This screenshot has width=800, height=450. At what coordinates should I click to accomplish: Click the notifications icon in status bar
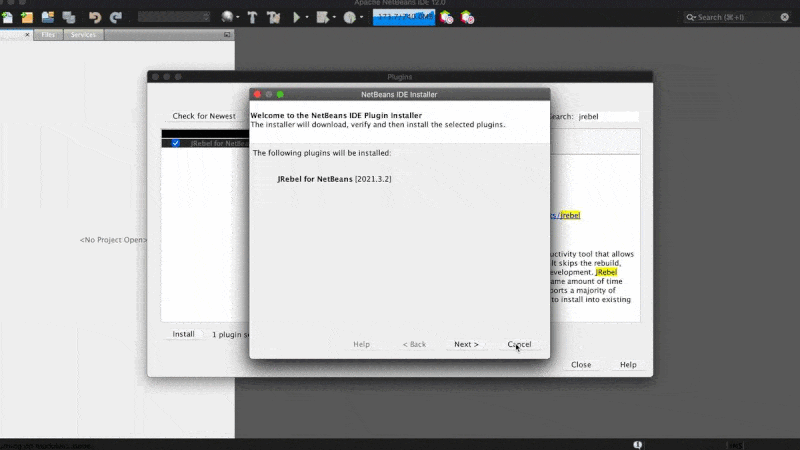point(637,445)
